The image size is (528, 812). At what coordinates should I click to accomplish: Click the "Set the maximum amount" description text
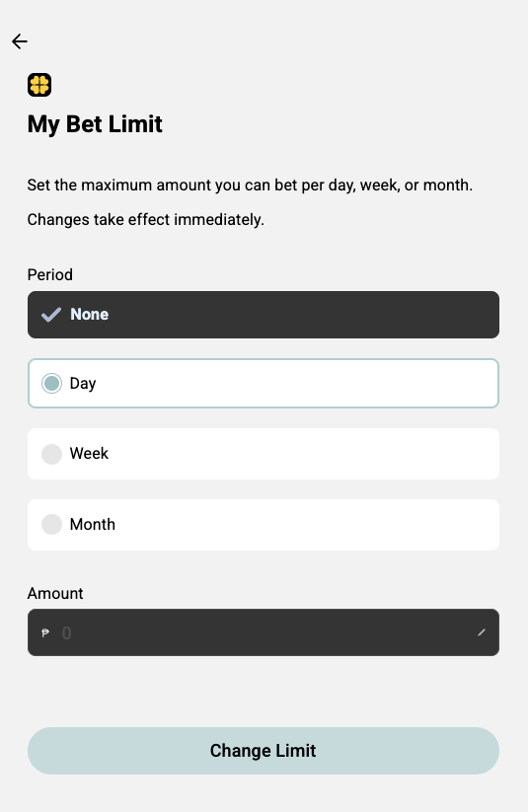click(x=250, y=185)
